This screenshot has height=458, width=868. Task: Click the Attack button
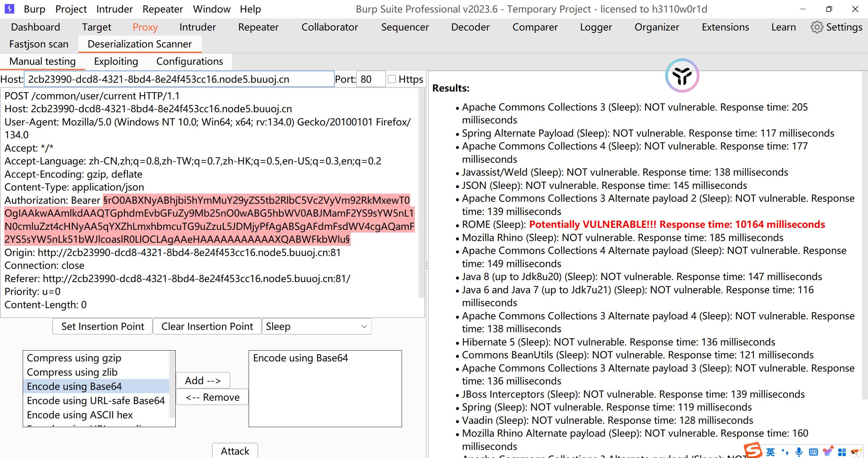235,451
